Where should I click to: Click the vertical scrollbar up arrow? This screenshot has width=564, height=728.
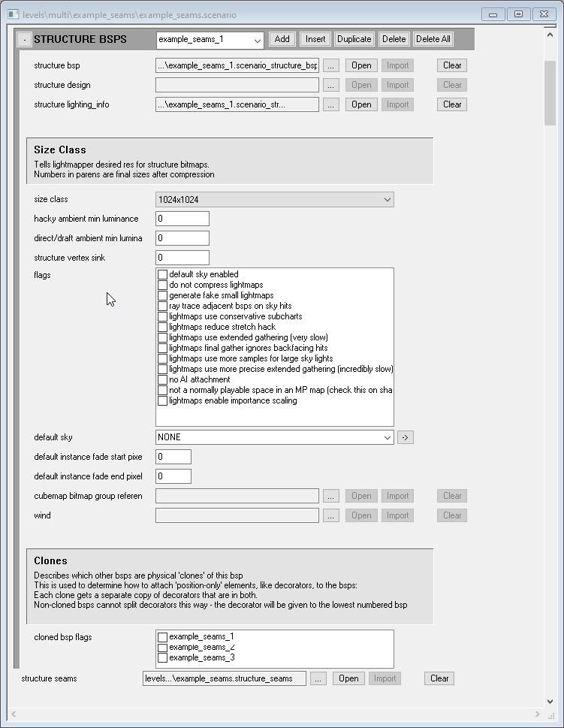pyautogui.click(x=550, y=35)
